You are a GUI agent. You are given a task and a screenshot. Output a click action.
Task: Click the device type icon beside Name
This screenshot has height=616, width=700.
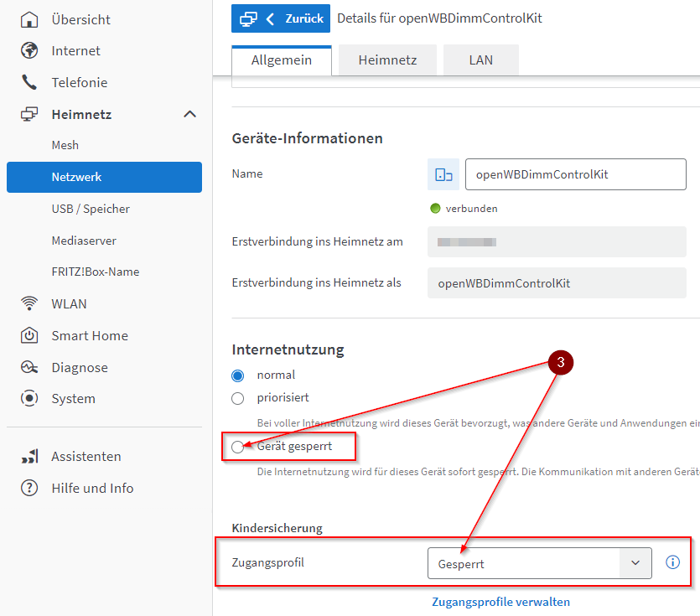tap(443, 174)
